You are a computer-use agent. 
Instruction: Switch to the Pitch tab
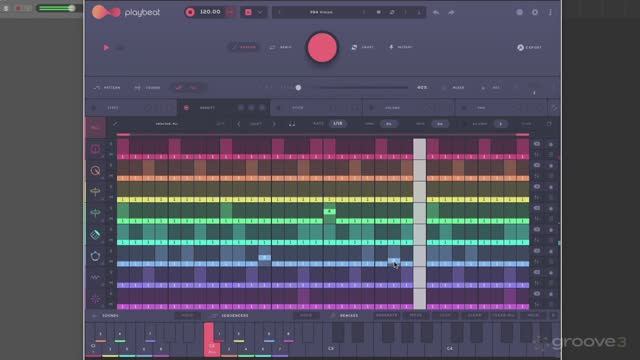316,108
